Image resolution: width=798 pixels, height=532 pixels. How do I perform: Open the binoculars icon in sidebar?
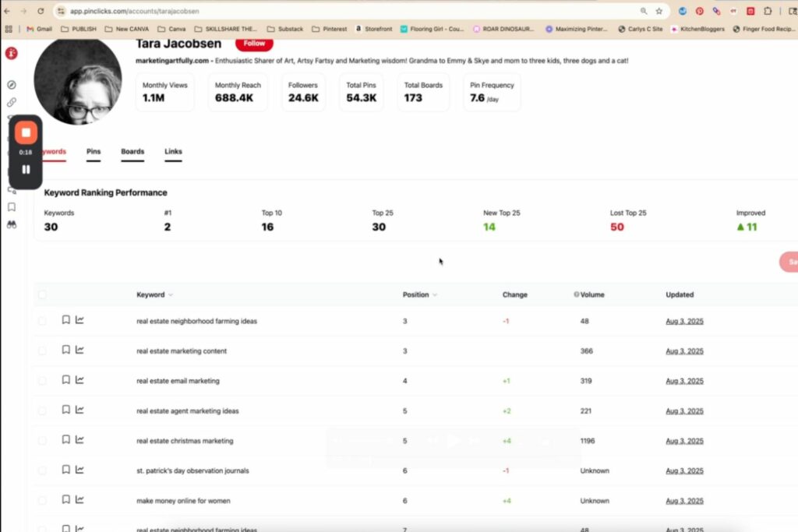[11, 225]
